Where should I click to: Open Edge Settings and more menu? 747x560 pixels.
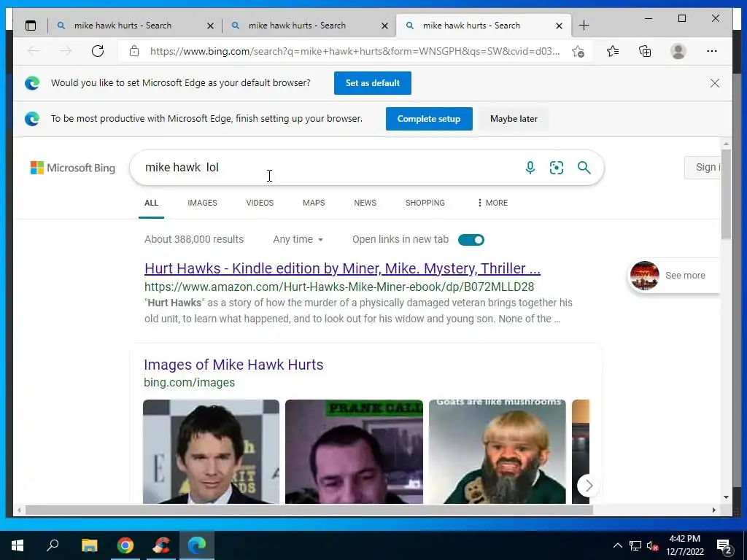pyautogui.click(x=712, y=51)
